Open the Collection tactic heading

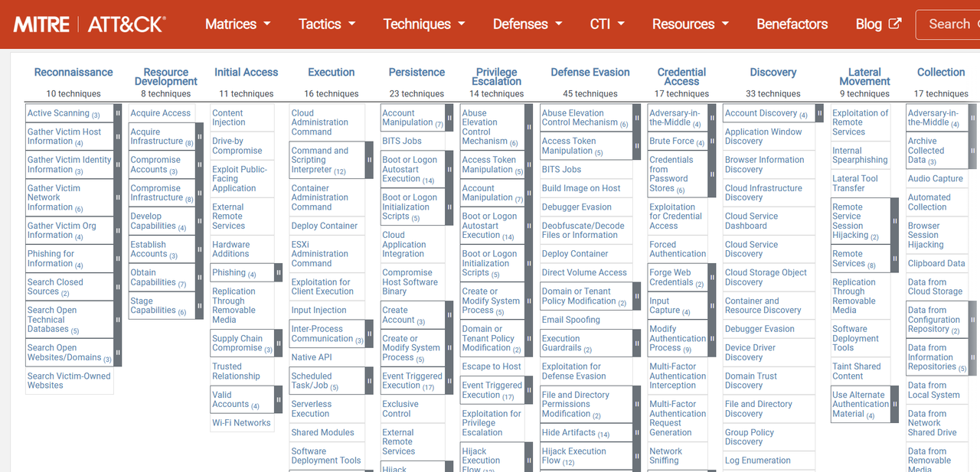click(941, 72)
